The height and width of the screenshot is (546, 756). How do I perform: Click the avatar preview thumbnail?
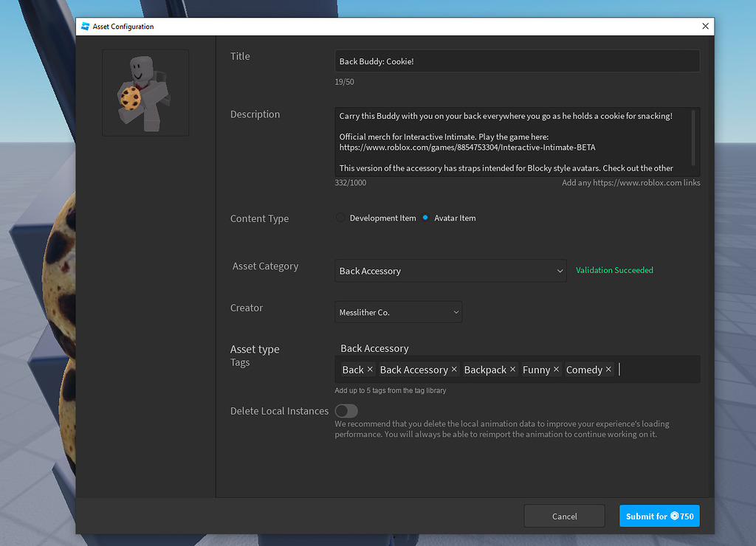(x=145, y=92)
